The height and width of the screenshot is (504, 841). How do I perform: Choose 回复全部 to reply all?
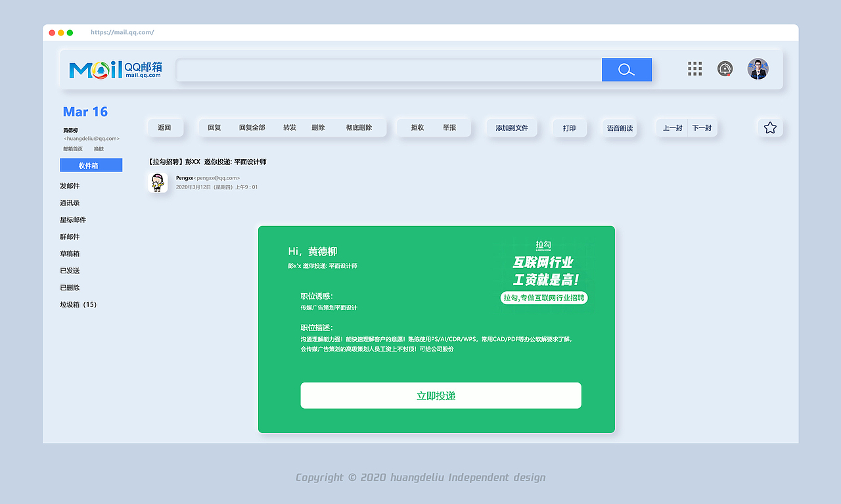[x=252, y=127]
